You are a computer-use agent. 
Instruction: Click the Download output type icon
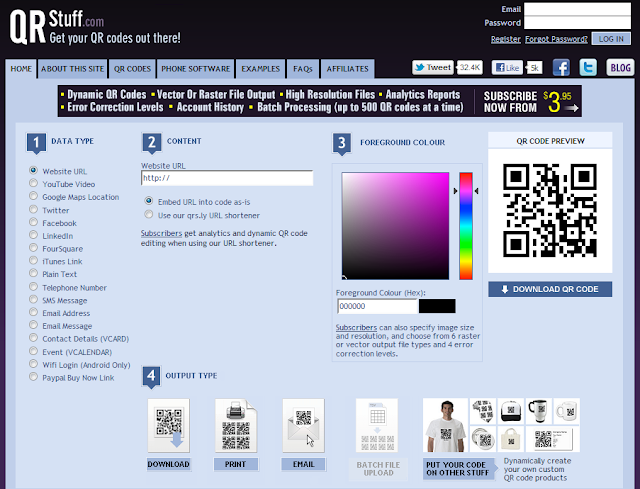[x=169, y=425]
